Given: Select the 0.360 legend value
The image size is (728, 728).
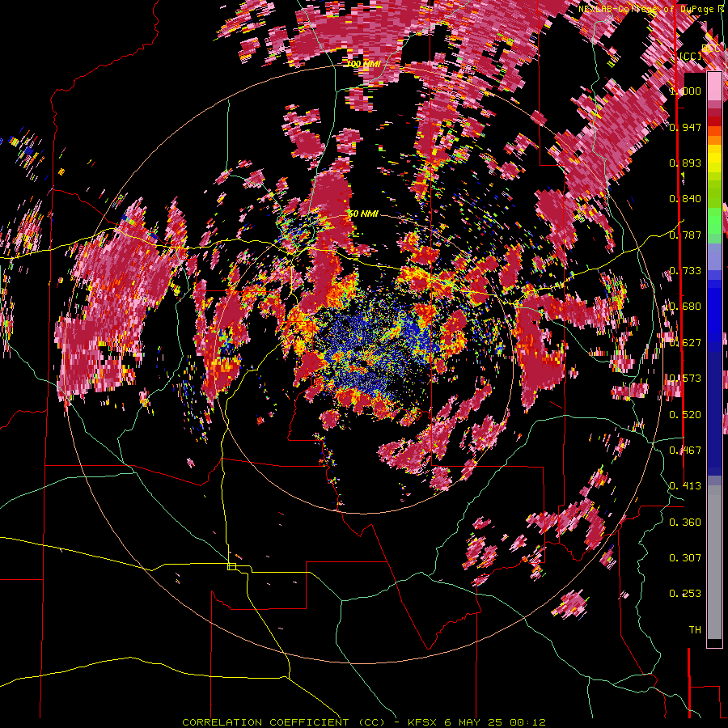Looking at the screenshot, I should [x=685, y=523].
